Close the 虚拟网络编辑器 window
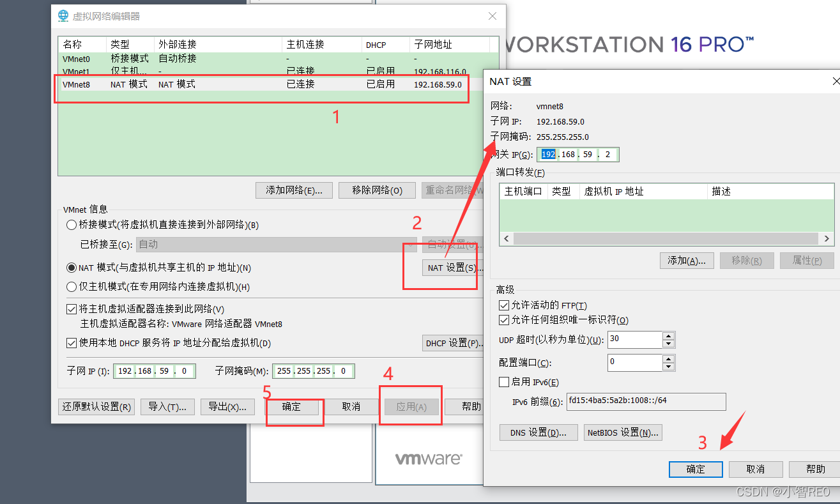840x504 pixels. pyautogui.click(x=492, y=16)
